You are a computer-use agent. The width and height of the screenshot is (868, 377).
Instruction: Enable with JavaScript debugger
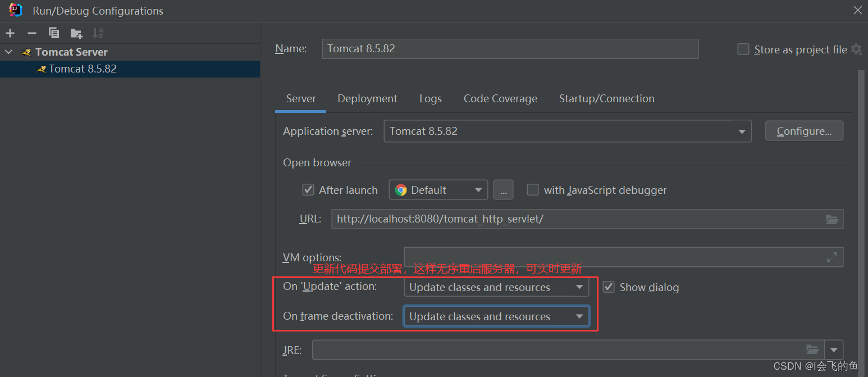coord(533,190)
